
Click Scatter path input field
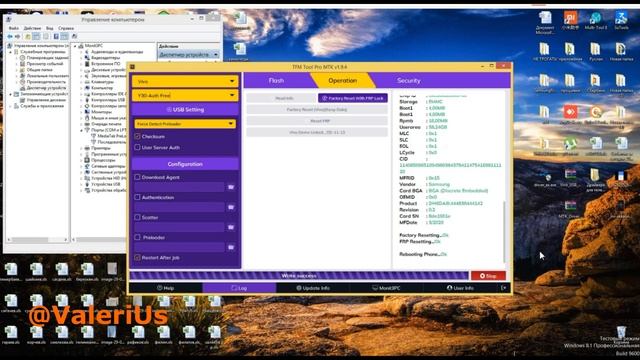point(180,227)
